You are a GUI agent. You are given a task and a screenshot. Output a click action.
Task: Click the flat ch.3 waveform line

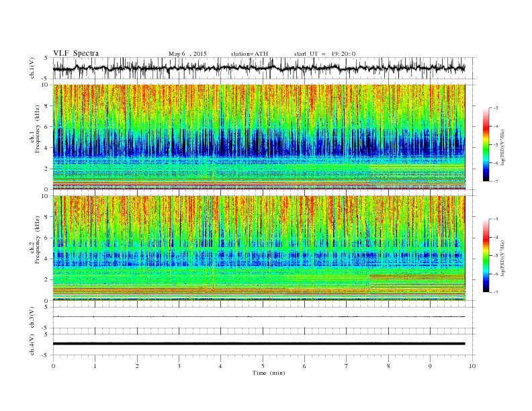click(259, 317)
